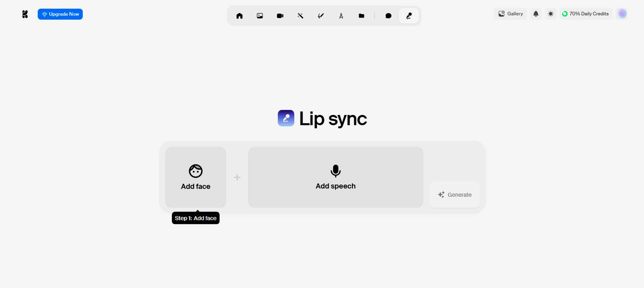Click the Krea logo at top left
The height and width of the screenshot is (288, 644).
point(25,14)
